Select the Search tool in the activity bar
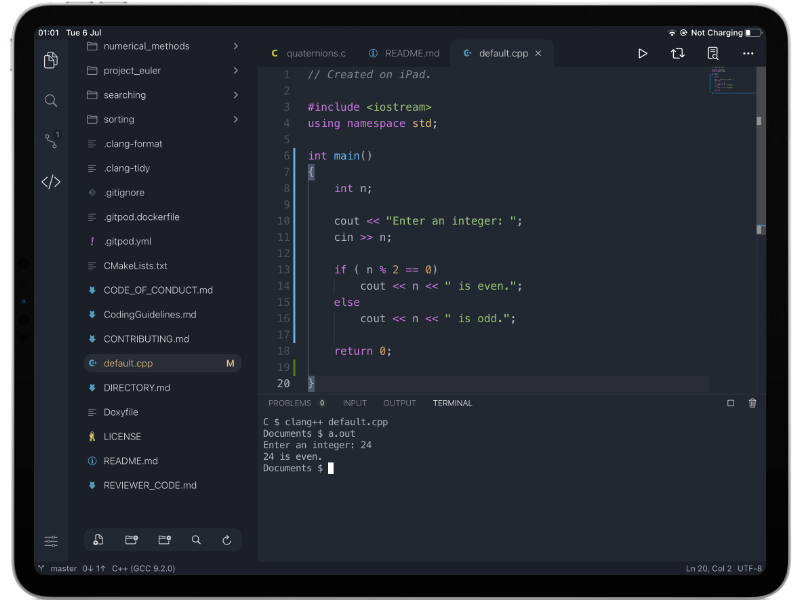Screen dimensions: 800x600 point(50,100)
